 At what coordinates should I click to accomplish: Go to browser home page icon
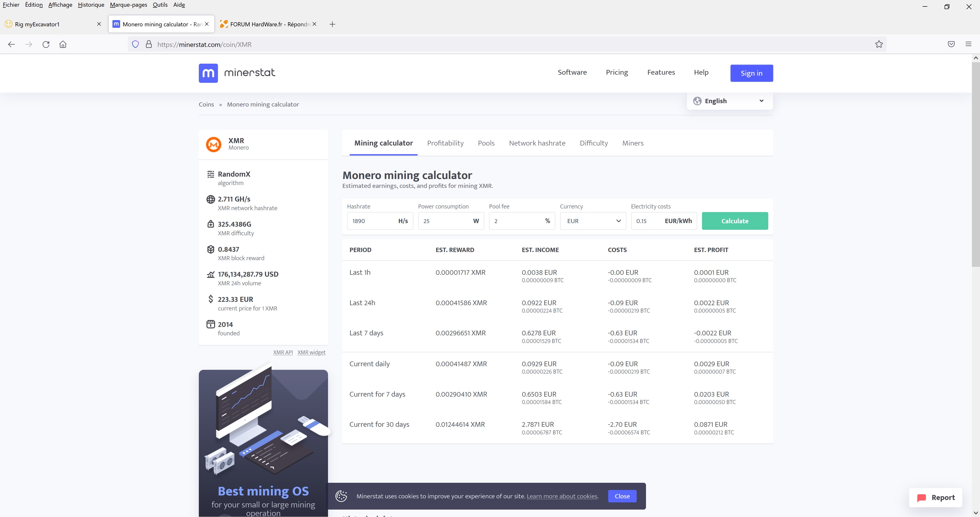coord(63,44)
